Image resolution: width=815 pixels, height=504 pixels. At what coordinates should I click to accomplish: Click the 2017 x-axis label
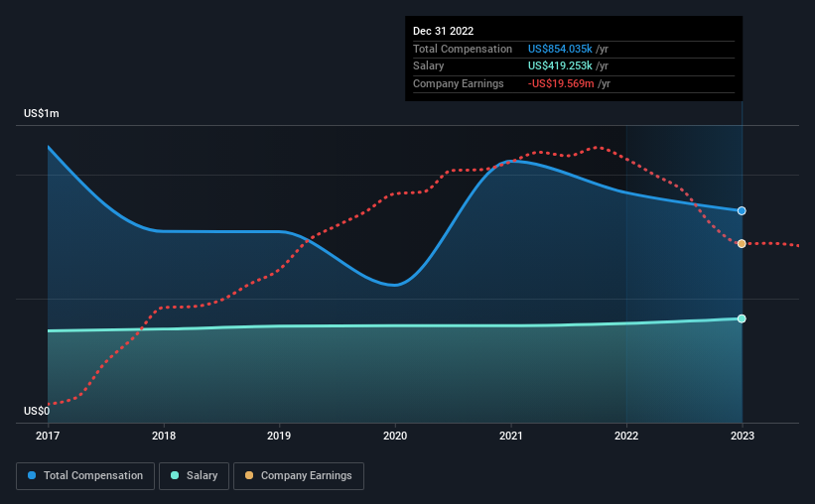(48, 436)
